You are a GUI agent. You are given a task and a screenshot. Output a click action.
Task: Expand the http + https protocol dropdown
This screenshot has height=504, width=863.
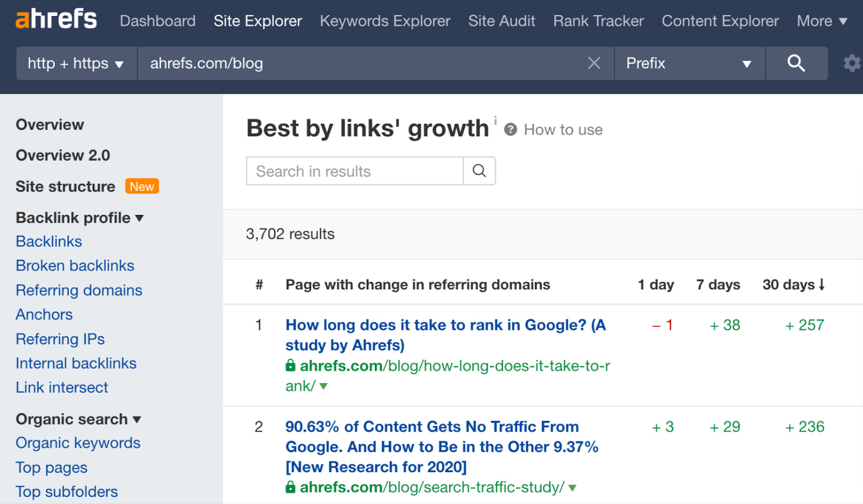[x=76, y=63]
